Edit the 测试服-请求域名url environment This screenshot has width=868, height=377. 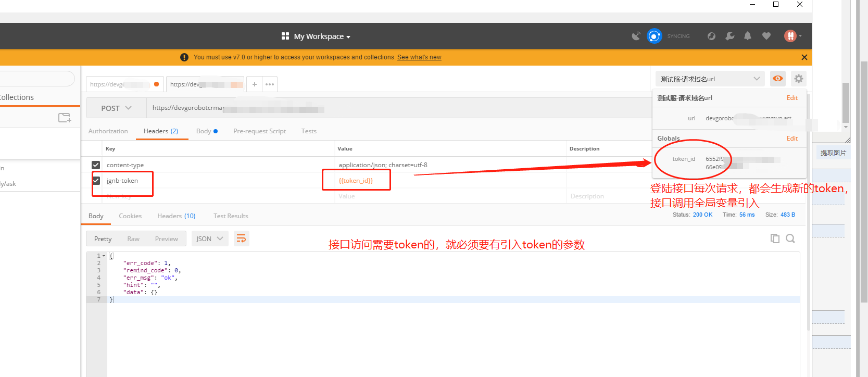[792, 98]
